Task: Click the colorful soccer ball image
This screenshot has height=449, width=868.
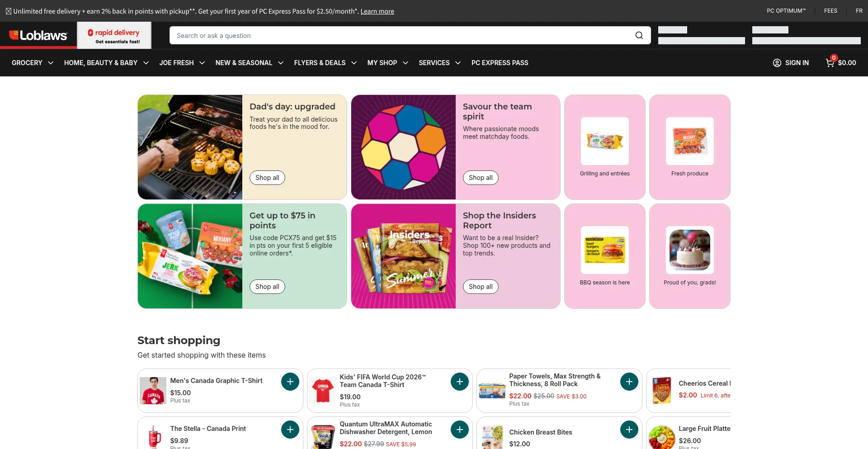Action: 404,147
